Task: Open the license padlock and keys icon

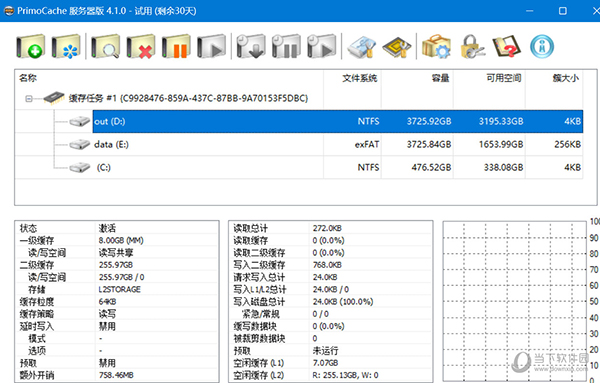Action: pos(472,47)
